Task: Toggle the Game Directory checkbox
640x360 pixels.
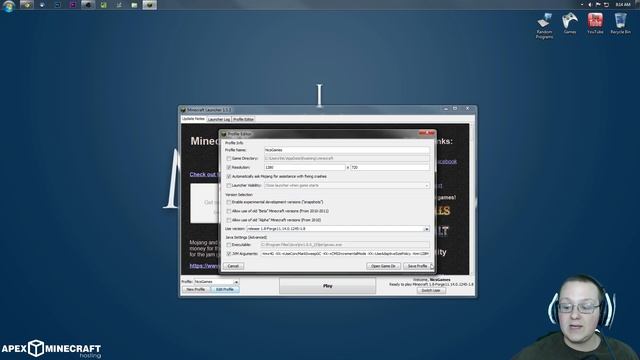Action: [229, 158]
